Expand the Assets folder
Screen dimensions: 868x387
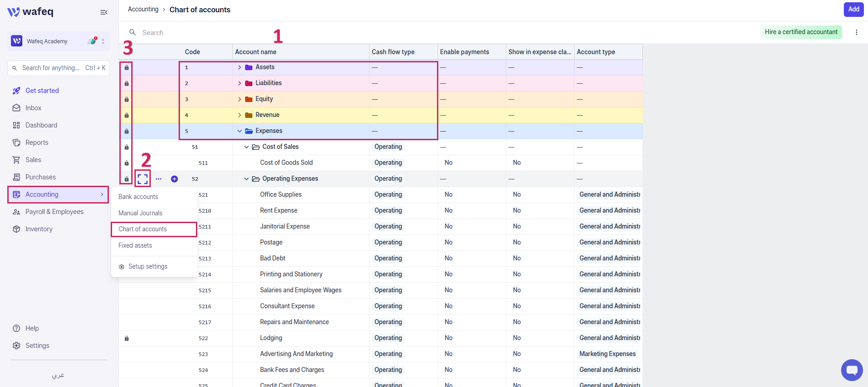point(240,67)
